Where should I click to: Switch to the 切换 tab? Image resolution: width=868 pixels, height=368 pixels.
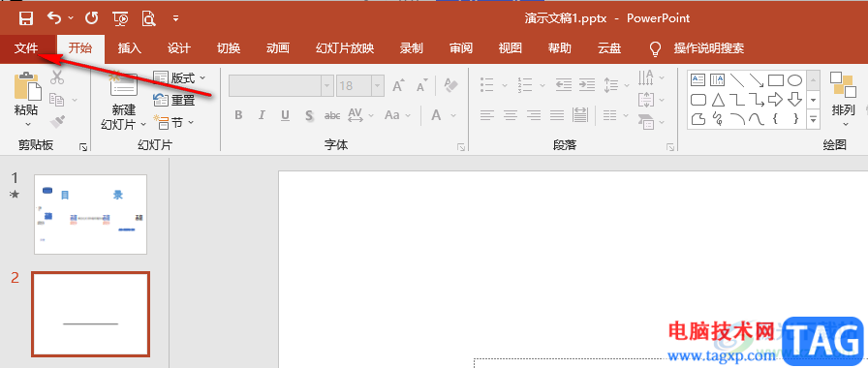click(228, 48)
